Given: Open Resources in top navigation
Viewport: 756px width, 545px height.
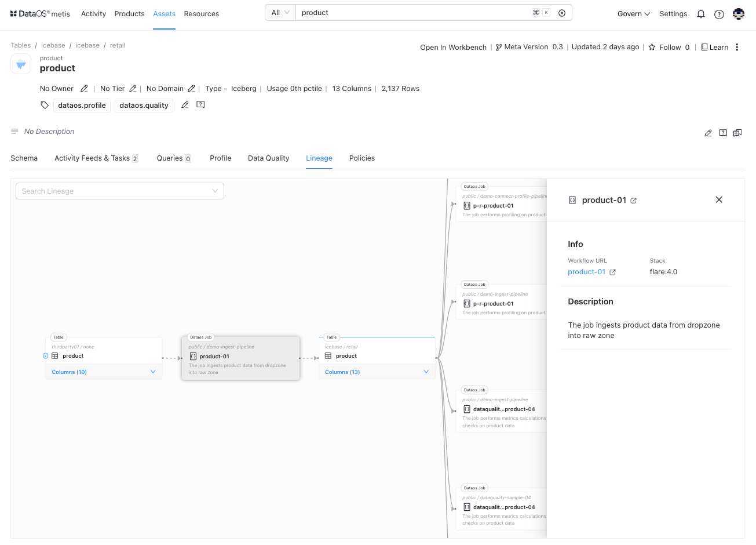Looking at the screenshot, I should 202,14.
